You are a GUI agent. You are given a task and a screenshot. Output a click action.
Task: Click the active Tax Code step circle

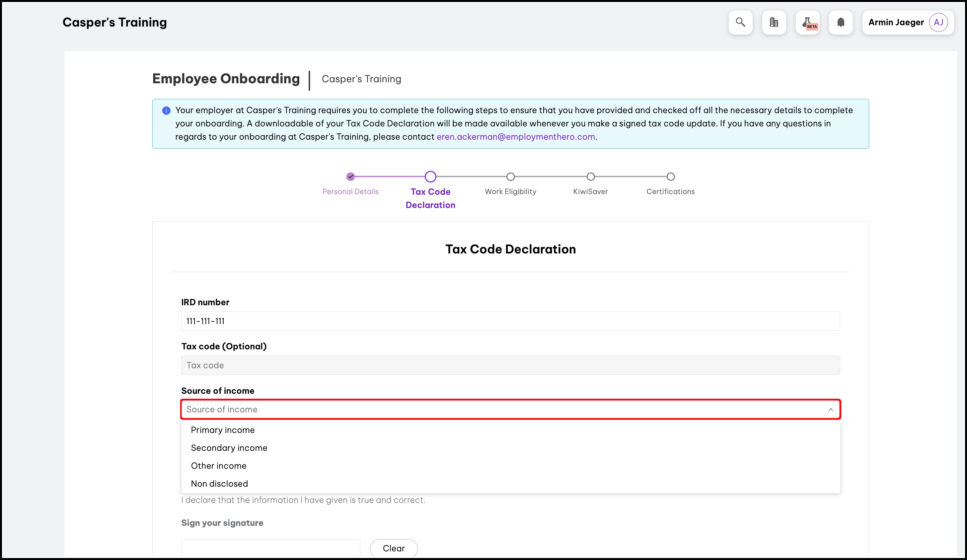tap(430, 176)
